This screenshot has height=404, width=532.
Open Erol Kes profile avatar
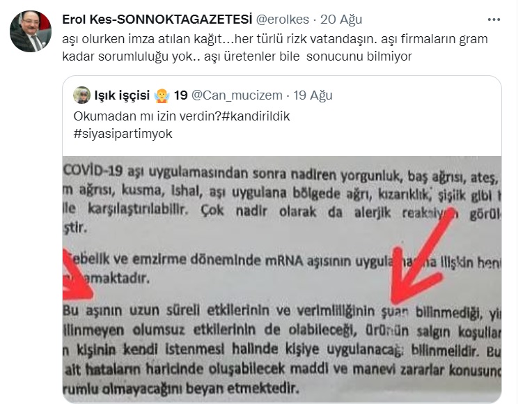[x=31, y=31]
